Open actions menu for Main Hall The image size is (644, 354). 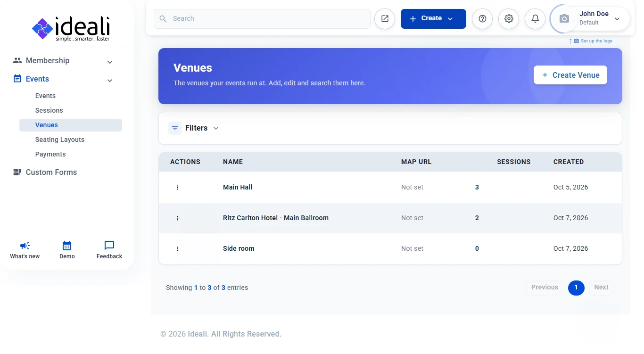pos(178,188)
